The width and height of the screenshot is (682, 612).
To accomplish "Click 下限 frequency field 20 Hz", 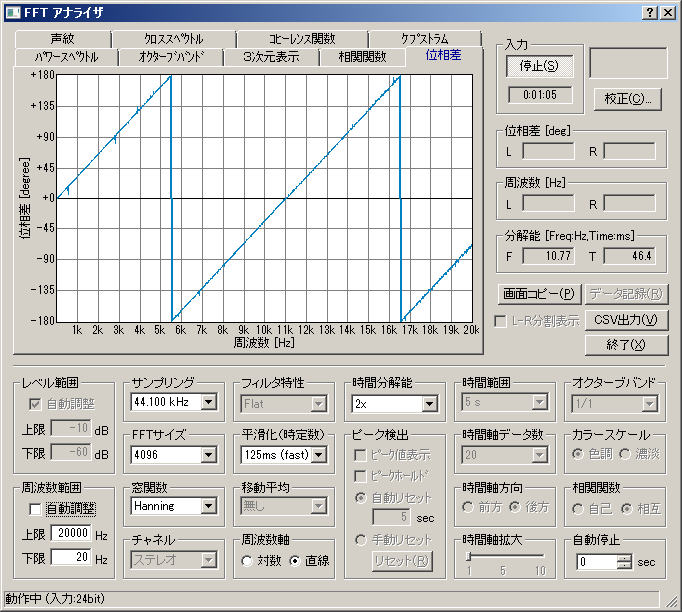I will [x=72, y=557].
